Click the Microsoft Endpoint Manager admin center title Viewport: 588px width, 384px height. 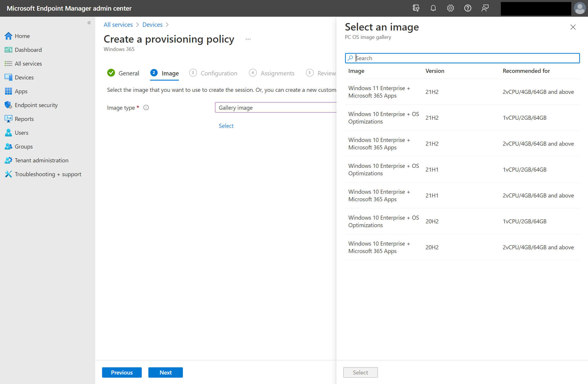coord(69,8)
